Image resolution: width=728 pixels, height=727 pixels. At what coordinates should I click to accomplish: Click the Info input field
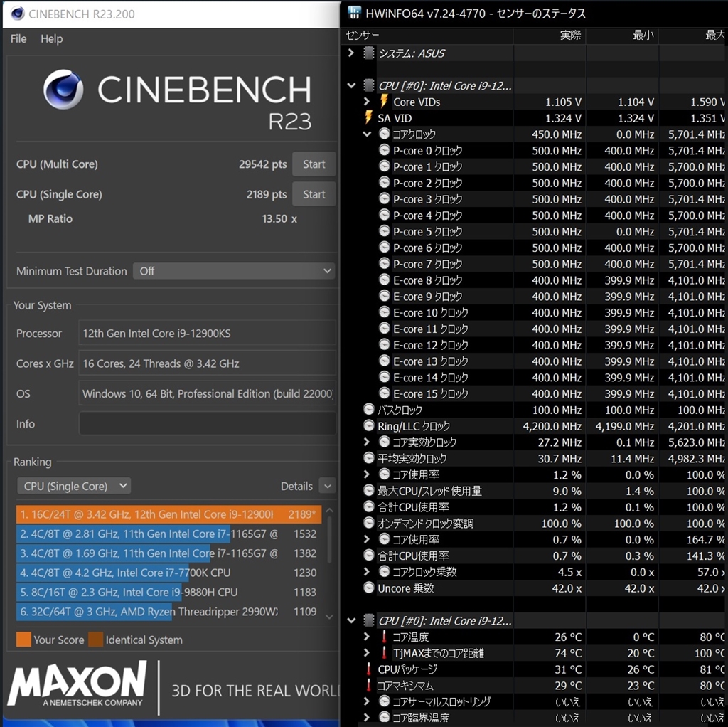(207, 424)
